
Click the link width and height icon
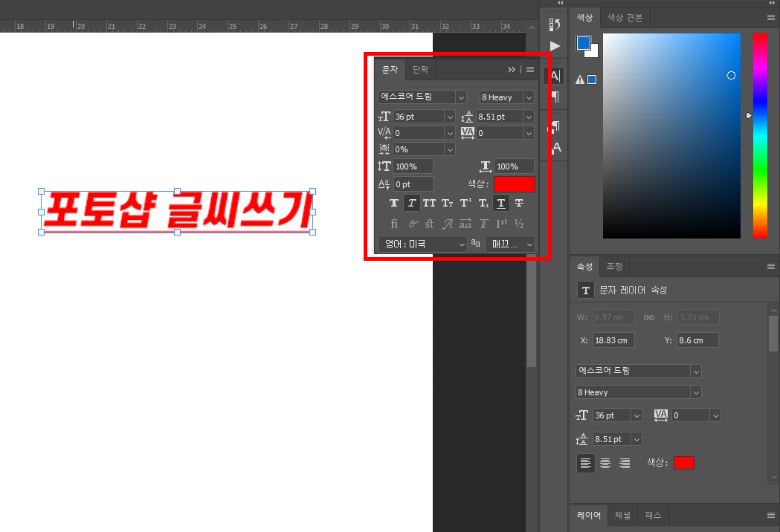click(x=649, y=317)
